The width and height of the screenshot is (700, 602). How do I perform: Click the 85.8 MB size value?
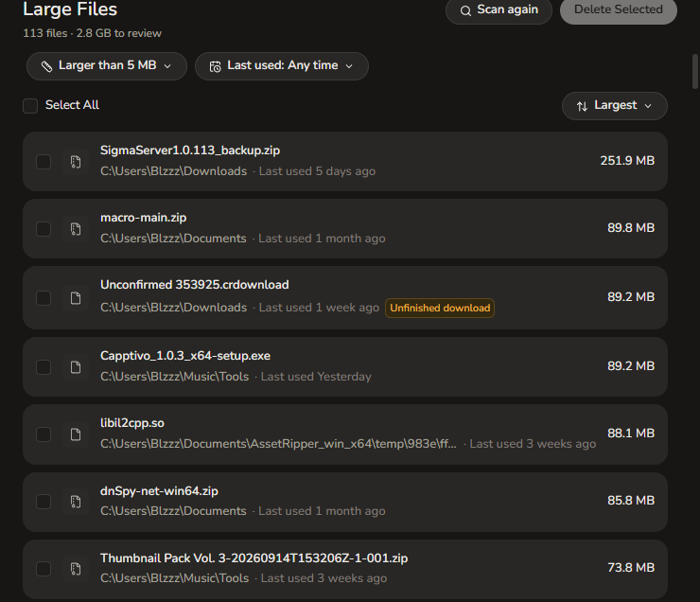[x=631, y=501]
